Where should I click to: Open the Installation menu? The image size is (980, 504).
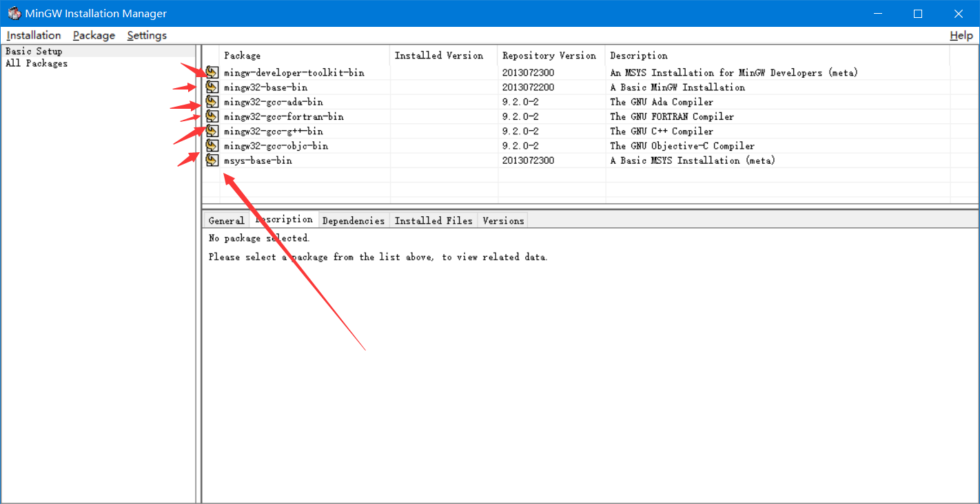34,35
